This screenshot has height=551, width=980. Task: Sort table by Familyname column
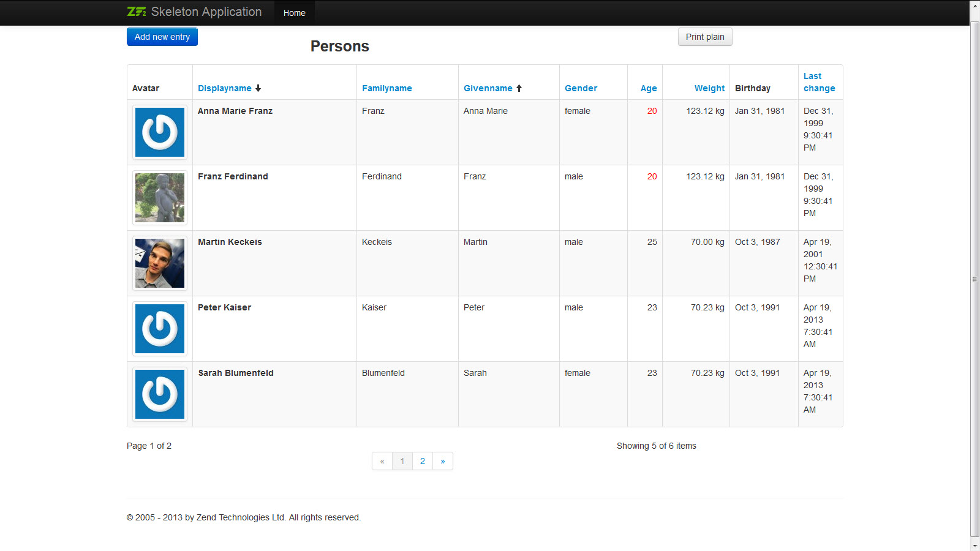tap(387, 88)
